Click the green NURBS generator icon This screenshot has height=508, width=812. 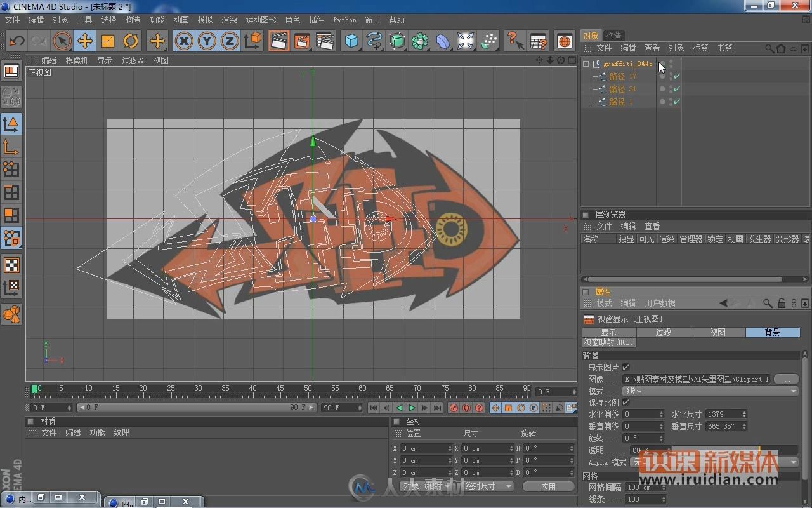(397, 41)
